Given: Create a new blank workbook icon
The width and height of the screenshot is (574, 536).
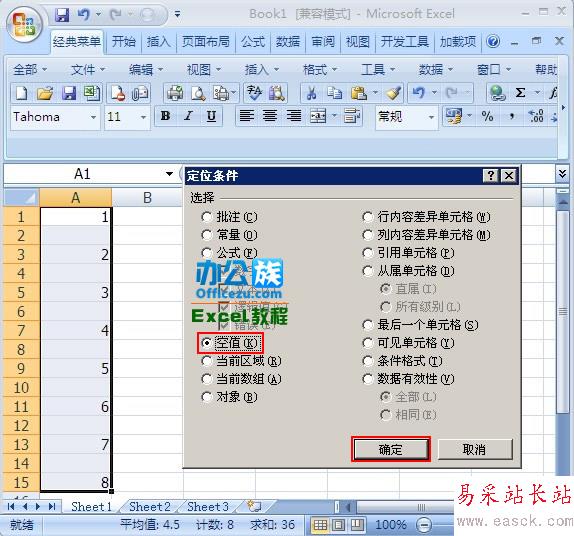Looking at the screenshot, I should (x=22, y=93).
